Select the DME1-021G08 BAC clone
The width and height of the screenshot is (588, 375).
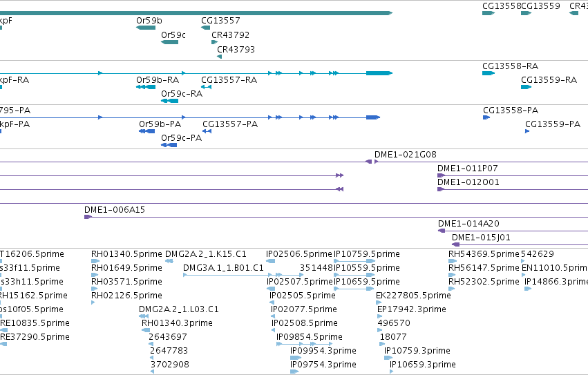(x=481, y=162)
